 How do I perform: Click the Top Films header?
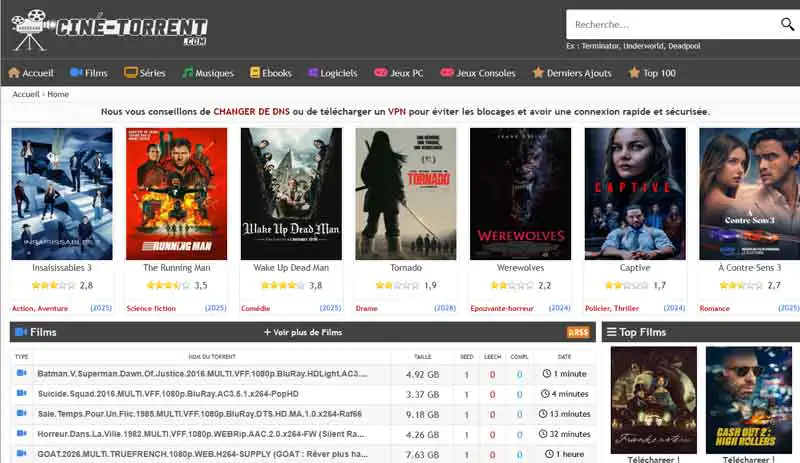pyautogui.click(x=636, y=332)
